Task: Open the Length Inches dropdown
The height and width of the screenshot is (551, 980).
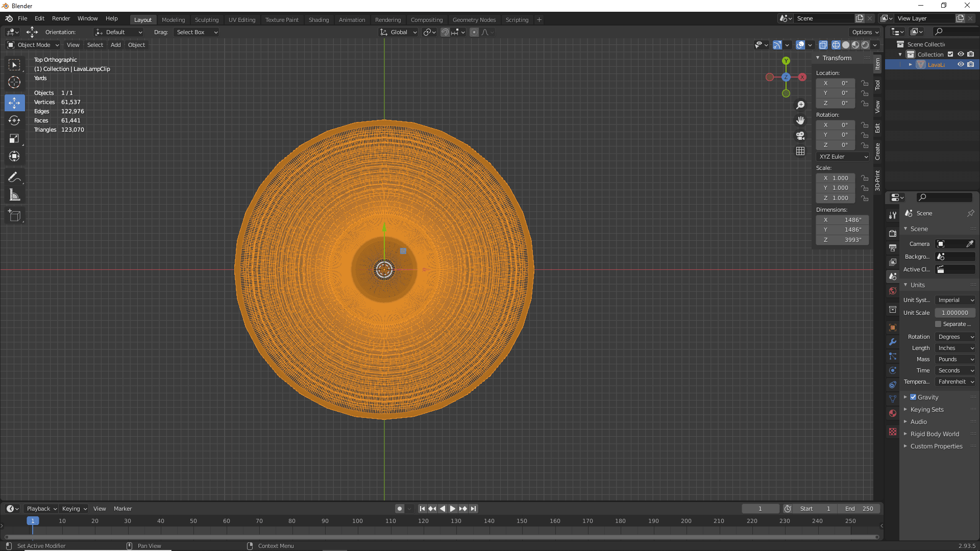Action: pos(955,348)
